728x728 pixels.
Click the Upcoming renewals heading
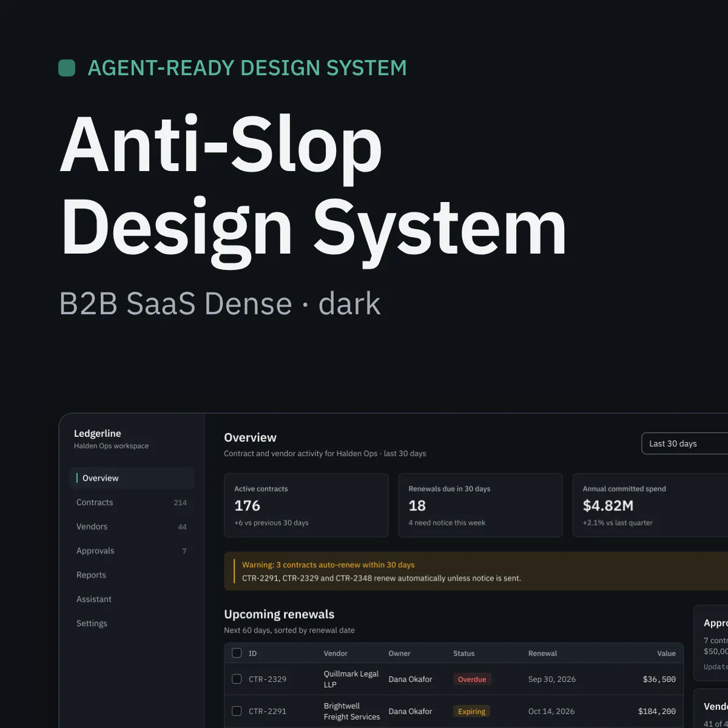point(279,614)
